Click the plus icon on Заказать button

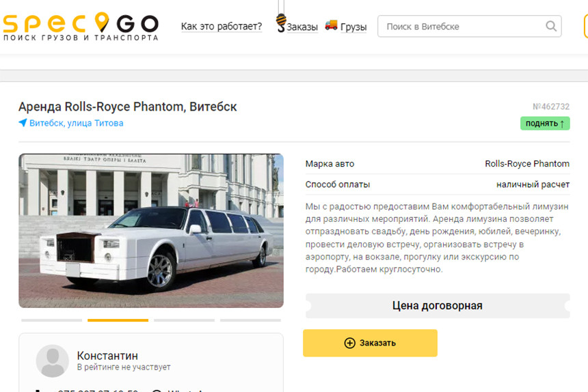[x=349, y=343]
